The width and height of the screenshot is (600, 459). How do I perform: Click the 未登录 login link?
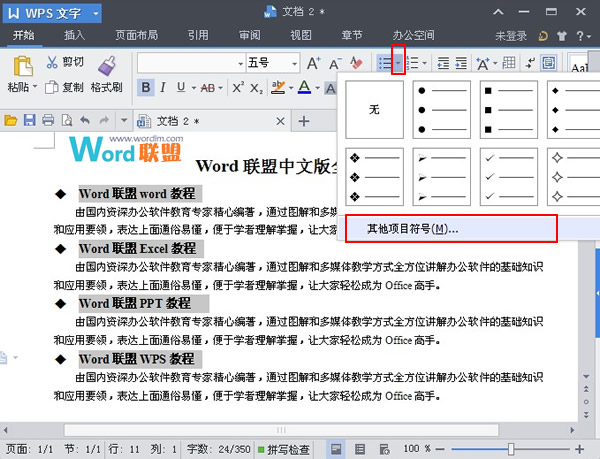tap(513, 35)
